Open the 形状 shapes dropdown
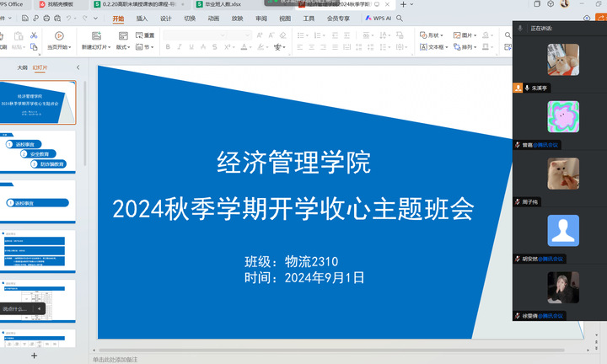The width and height of the screenshot is (607, 364). coord(433,35)
